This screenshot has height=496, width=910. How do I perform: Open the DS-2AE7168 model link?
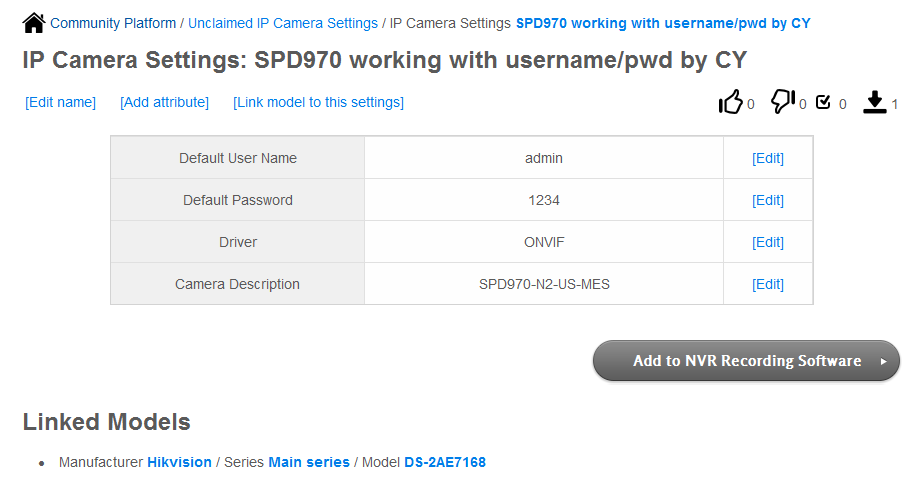(445, 462)
